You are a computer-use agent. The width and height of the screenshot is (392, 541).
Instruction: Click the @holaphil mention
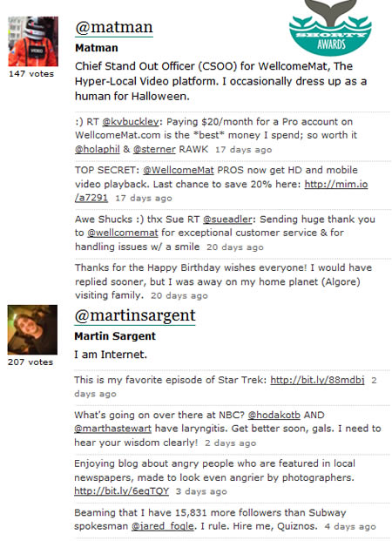click(98, 149)
